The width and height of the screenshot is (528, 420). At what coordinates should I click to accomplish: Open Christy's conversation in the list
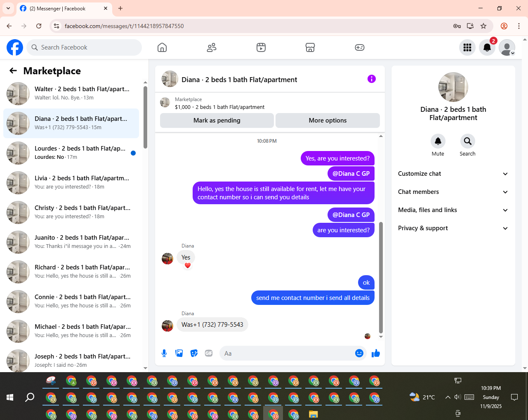pos(71,212)
